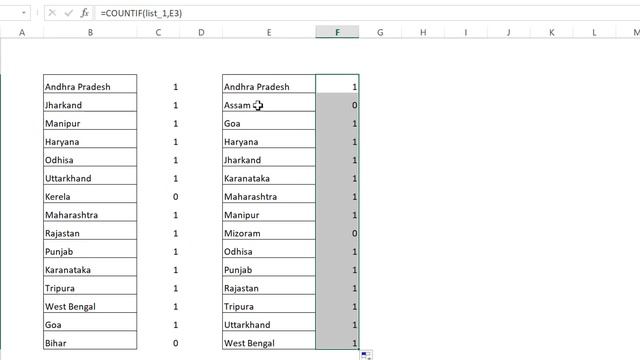Viewport: 640px width, 360px height.
Task: Select column C header
Action: click(x=158, y=32)
